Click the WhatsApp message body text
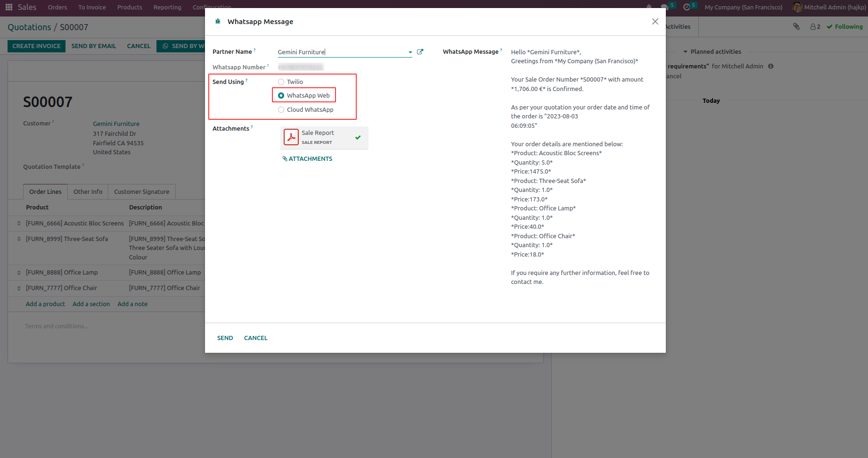Screen dimensions: 868x458 coord(581,167)
